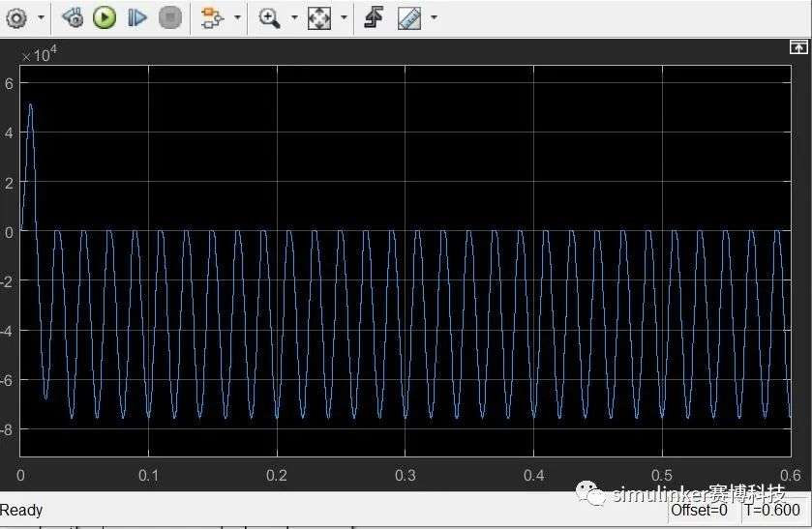The height and width of the screenshot is (529, 812).
Task: Click the 0.3 x-axis tick label
Action: 405,475
